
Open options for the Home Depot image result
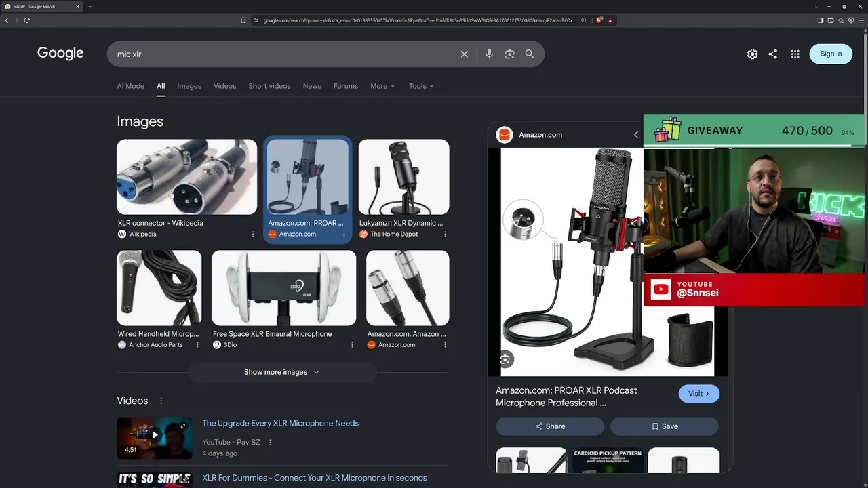pyautogui.click(x=445, y=234)
